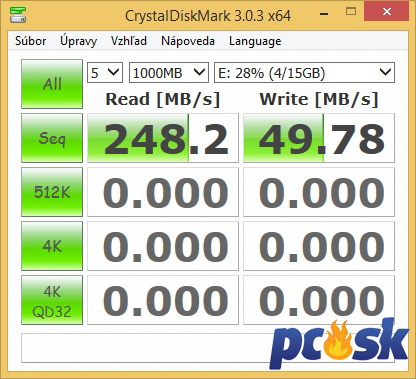Open the Súbor menu

point(30,41)
